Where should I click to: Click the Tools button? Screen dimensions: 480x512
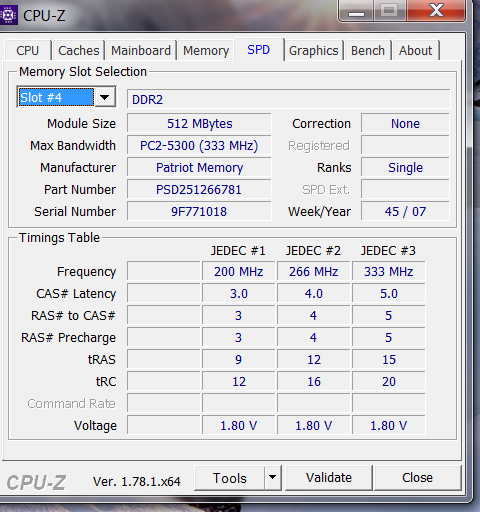click(x=229, y=478)
